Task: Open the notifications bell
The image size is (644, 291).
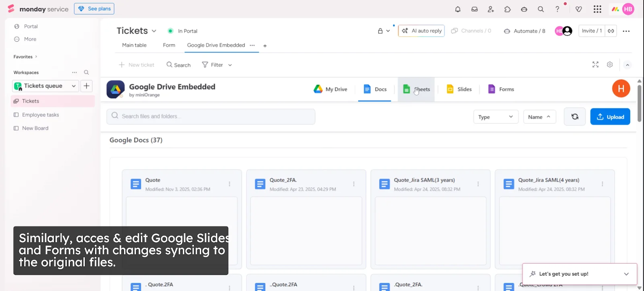Action: coord(458,9)
